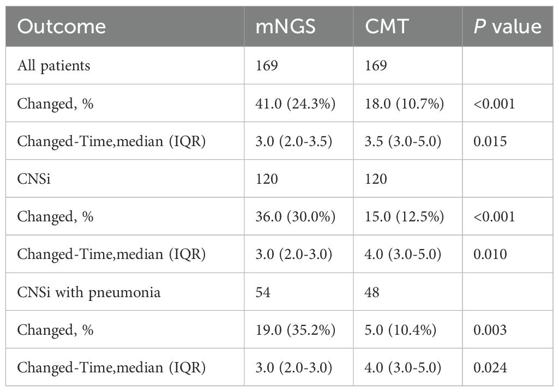The image size is (559, 392).
Task: Select the mNGS column header
Action: (286, 27)
